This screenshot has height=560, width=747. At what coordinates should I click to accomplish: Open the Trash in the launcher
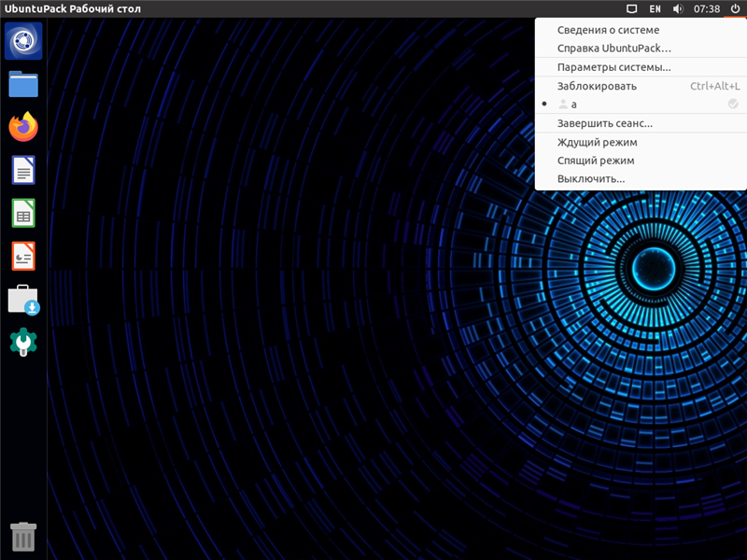[23, 537]
